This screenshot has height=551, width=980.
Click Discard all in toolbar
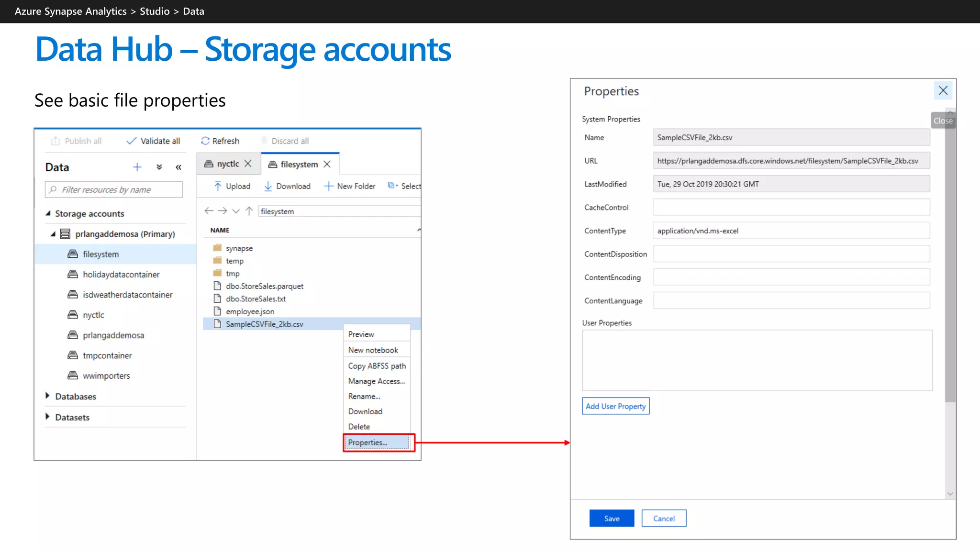(285, 141)
